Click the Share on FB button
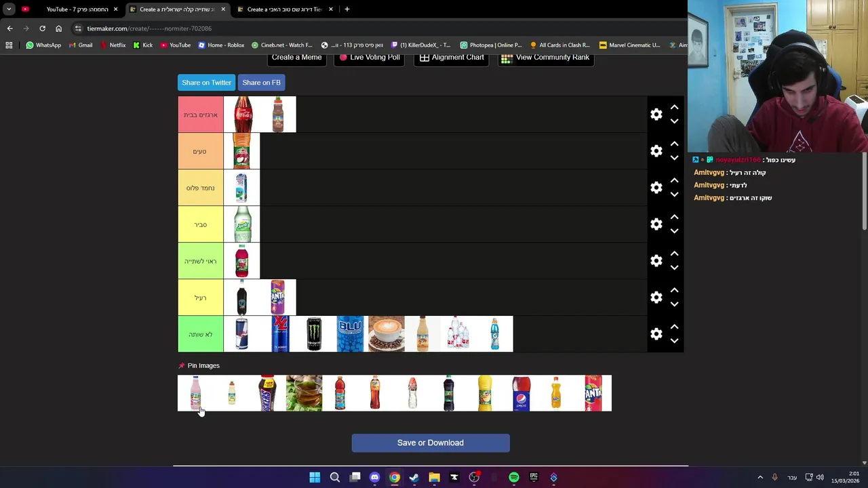 tap(261, 83)
